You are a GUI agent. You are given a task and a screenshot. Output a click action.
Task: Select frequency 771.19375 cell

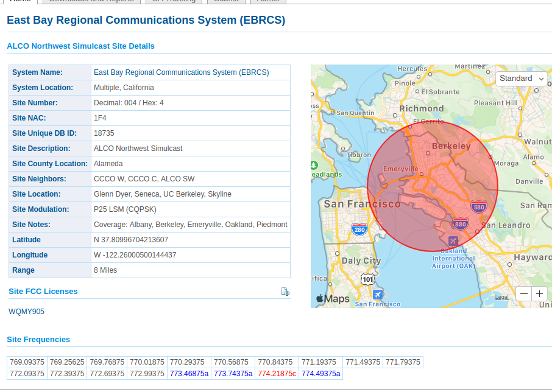coord(320,362)
